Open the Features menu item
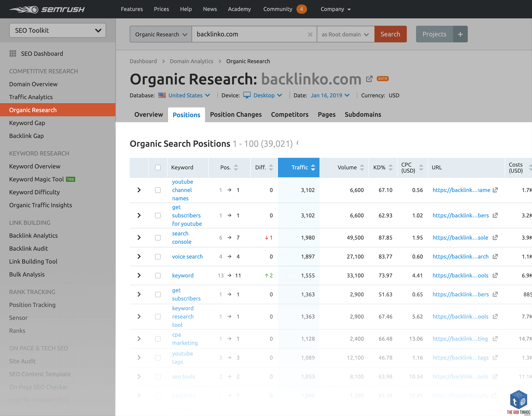532x416 pixels. (x=132, y=9)
